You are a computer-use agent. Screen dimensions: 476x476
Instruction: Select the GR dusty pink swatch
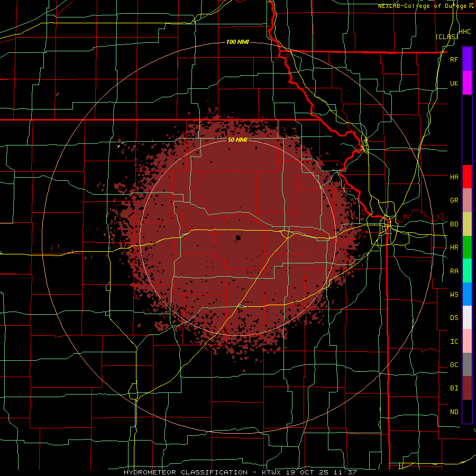pyautogui.click(x=467, y=200)
